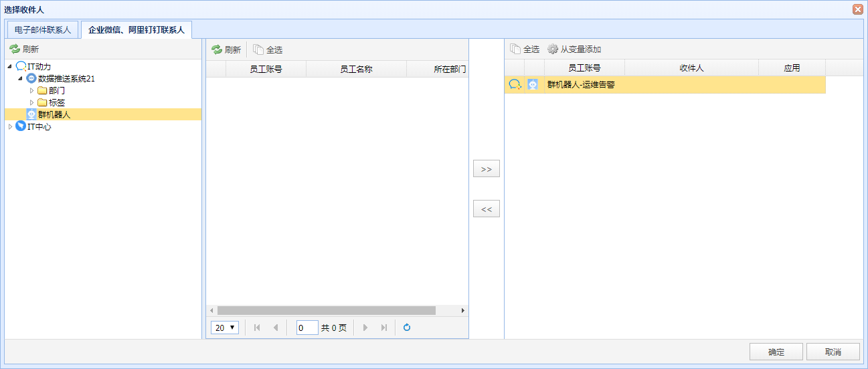
Task: Click the IT中心 DingTalk icon
Action: [21, 126]
